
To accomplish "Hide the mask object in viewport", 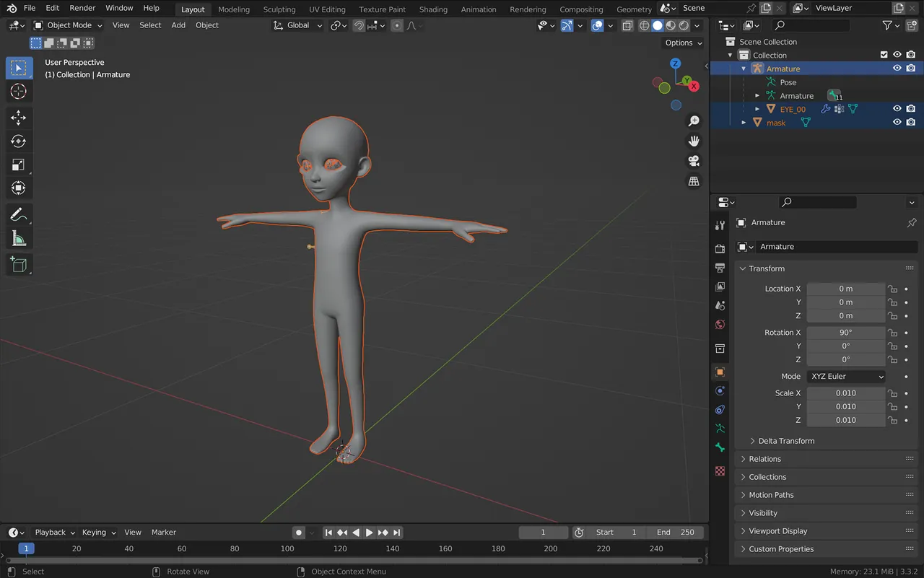I will 897,123.
